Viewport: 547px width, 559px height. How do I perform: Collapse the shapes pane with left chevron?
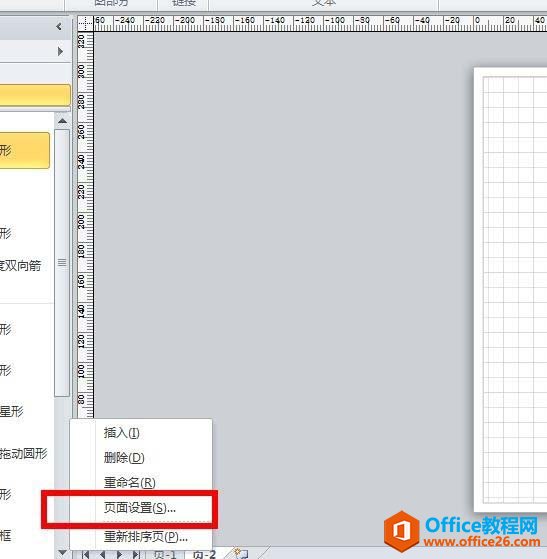[x=59, y=27]
